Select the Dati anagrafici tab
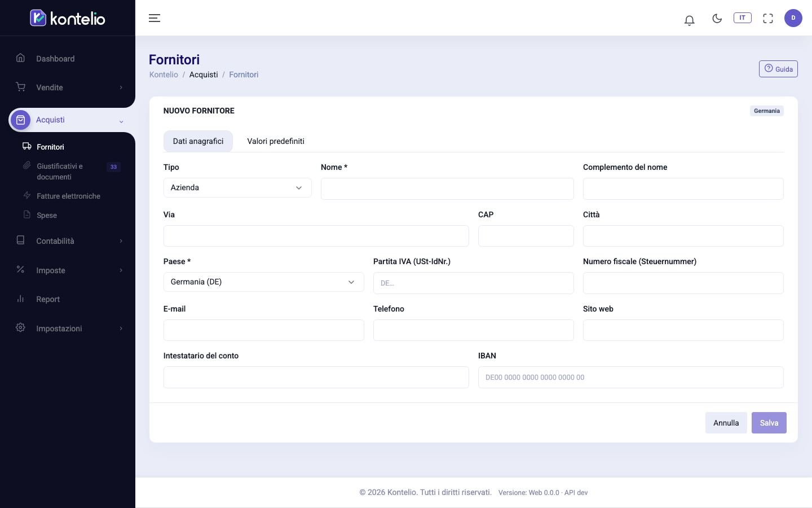 tap(198, 141)
